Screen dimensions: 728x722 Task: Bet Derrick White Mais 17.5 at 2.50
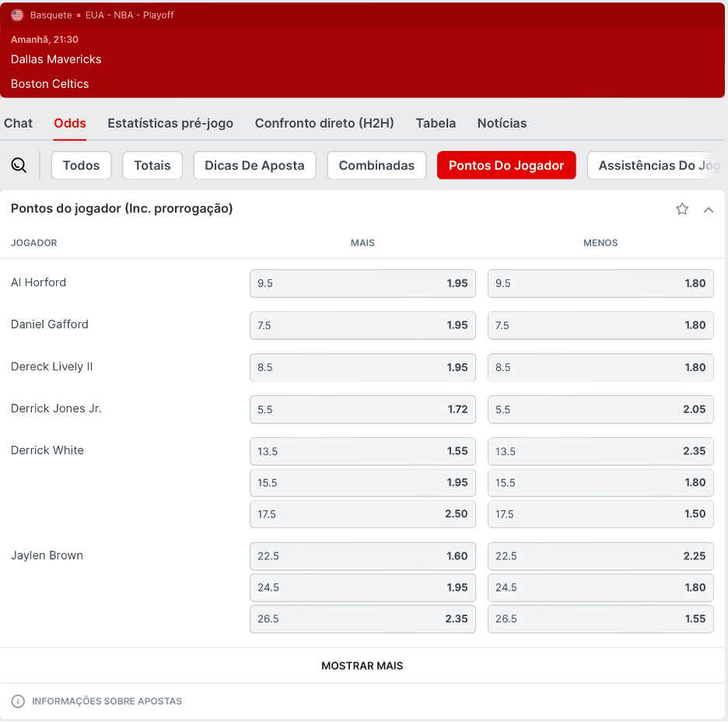pos(362,514)
